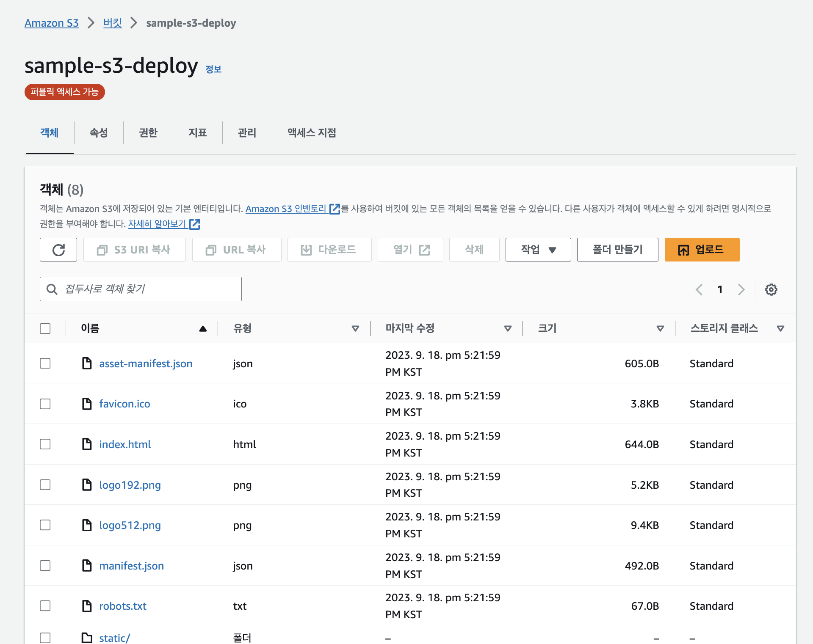
Task: Check the index.html row checkbox
Action: point(45,444)
